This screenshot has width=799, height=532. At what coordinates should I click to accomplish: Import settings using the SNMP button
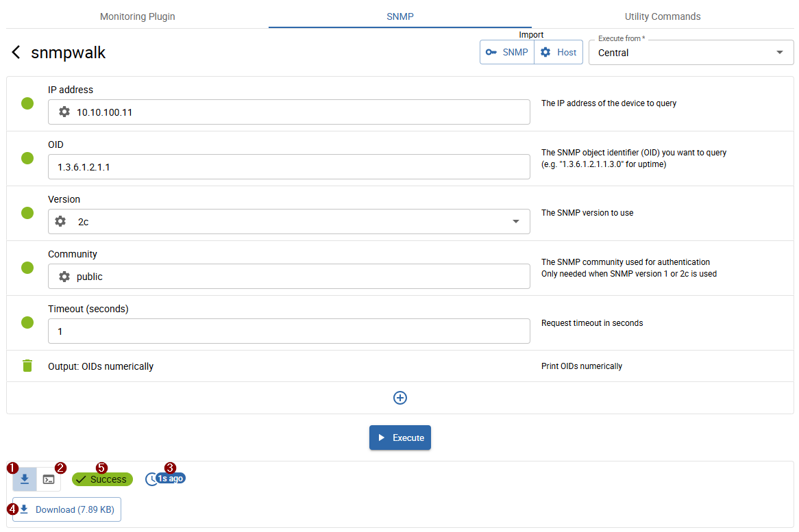tap(507, 52)
